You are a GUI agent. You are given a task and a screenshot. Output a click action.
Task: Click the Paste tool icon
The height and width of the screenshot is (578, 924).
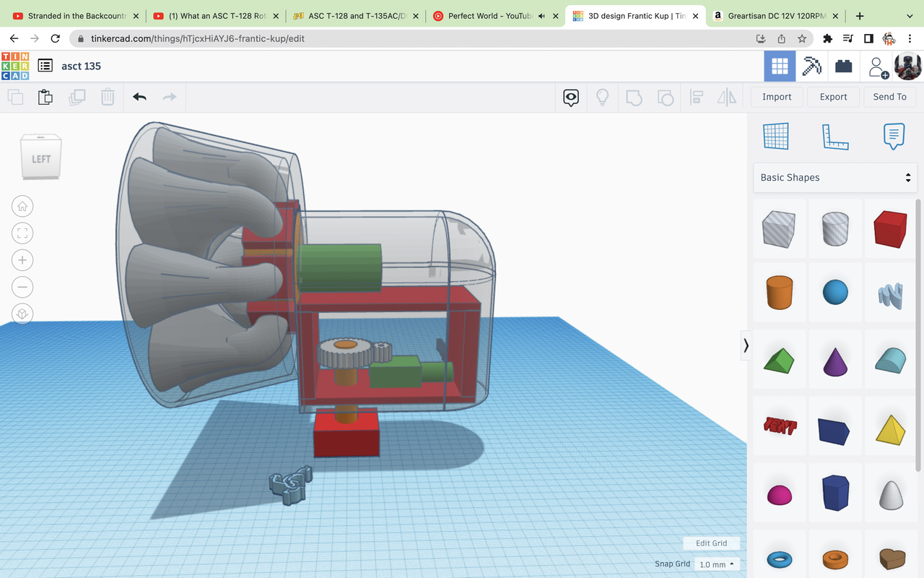tap(45, 97)
